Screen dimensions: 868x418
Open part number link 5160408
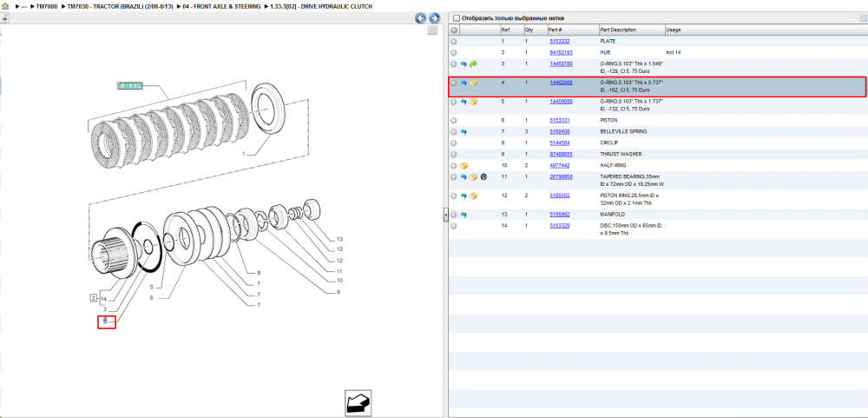(560, 132)
